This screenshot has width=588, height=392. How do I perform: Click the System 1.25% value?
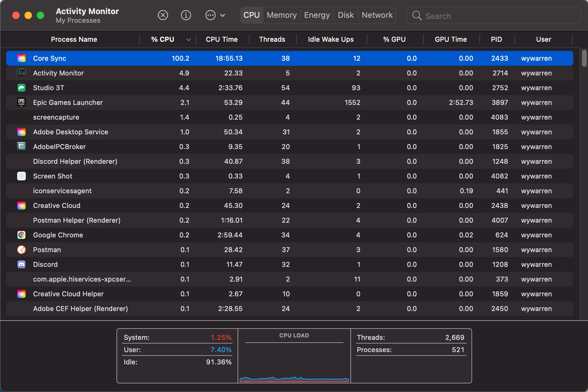click(221, 337)
